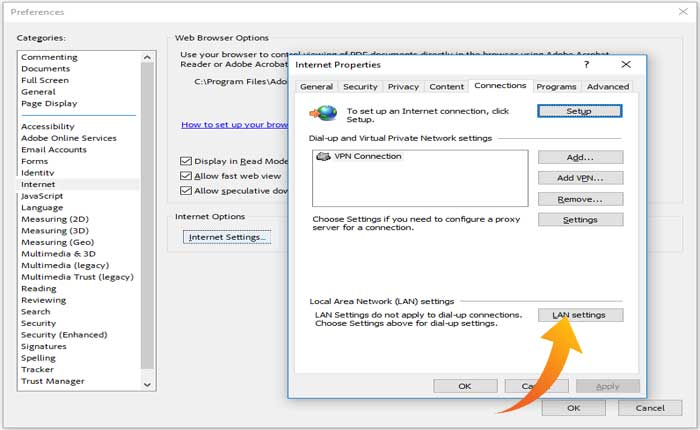Switch to the Security tab

[360, 87]
